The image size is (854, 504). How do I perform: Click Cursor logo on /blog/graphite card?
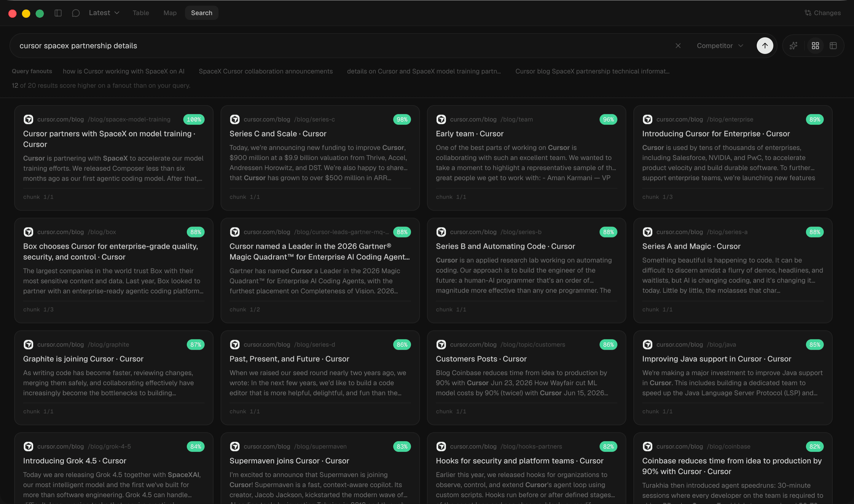tap(28, 344)
